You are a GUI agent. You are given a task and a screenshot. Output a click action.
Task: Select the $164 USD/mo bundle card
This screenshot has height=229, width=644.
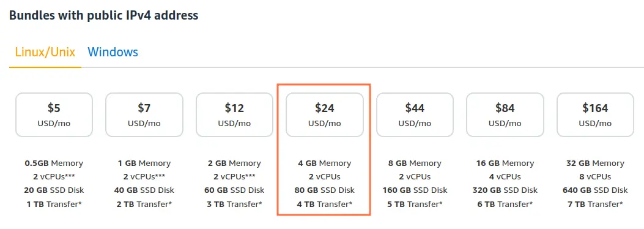tap(595, 114)
